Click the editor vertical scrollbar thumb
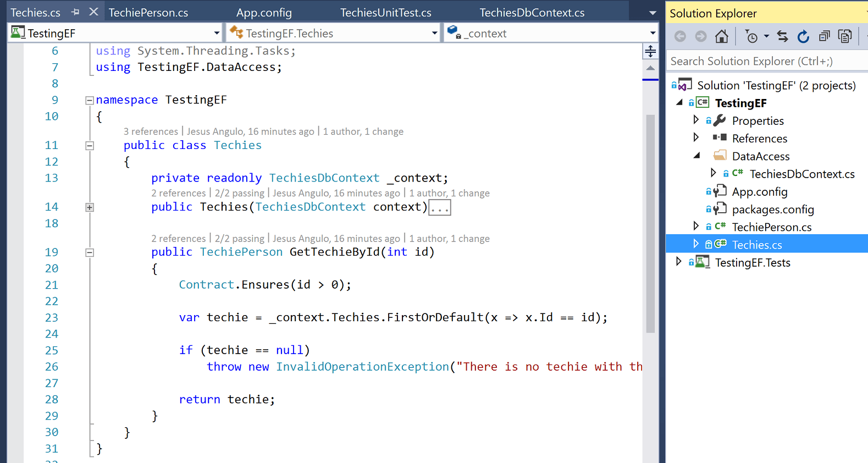The width and height of the screenshot is (868, 463). (x=650, y=223)
